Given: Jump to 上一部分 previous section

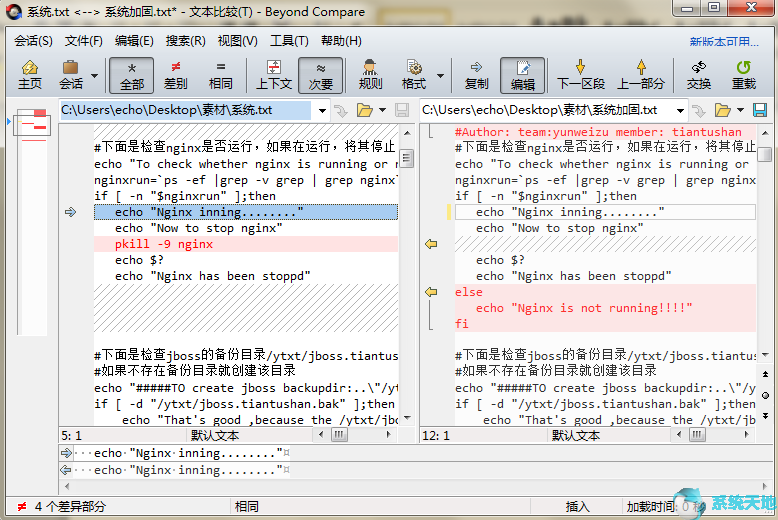Looking at the screenshot, I should coord(641,75).
